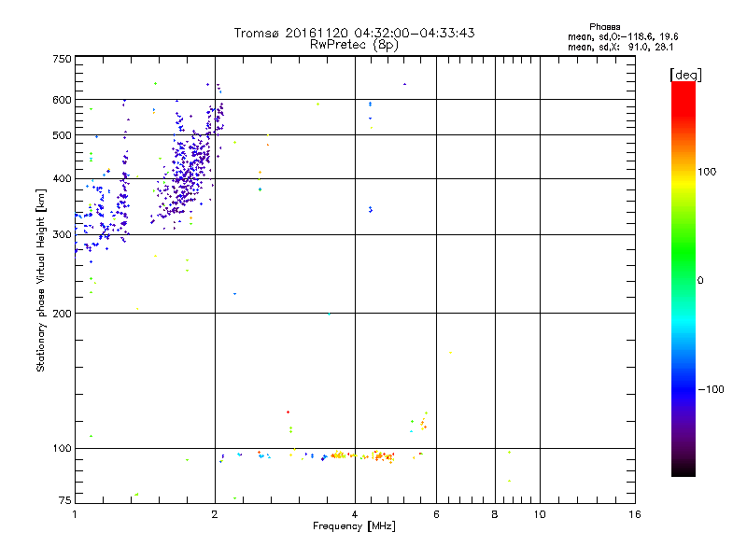Click the yellow data point near 160 km

pos(450,353)
